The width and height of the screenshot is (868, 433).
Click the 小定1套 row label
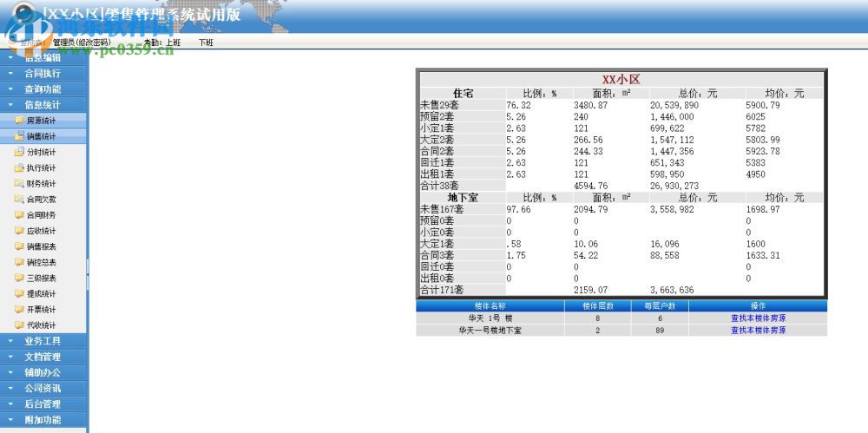click(x=437, y=128)
